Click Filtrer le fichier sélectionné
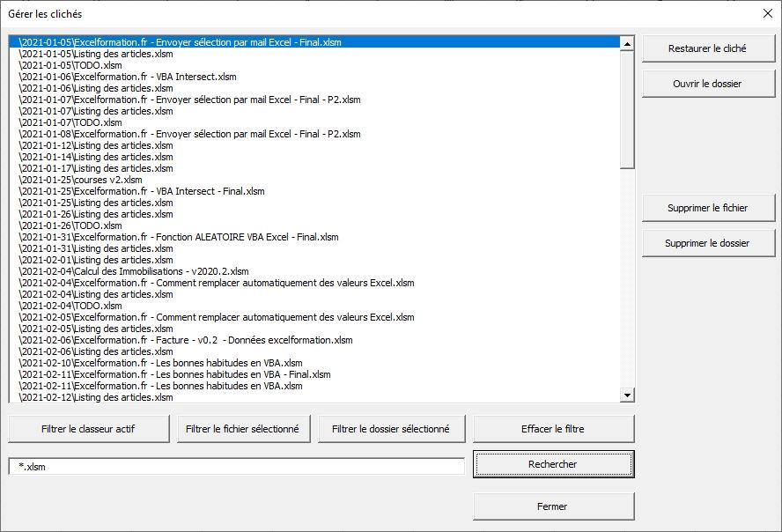782x532 pixels. coord(242,429)
